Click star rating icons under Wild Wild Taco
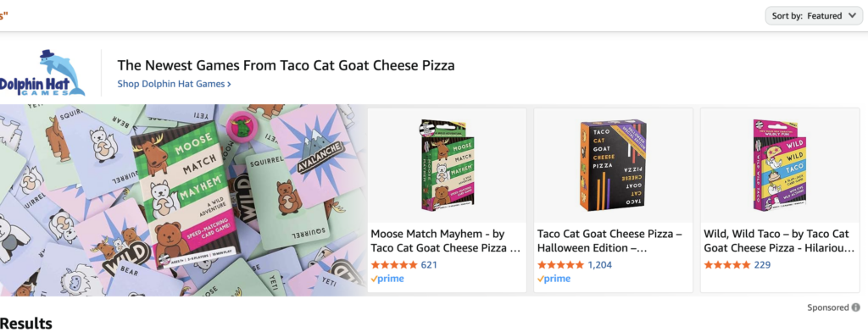The width and height of the screenshot is (868, 332). 726,265
